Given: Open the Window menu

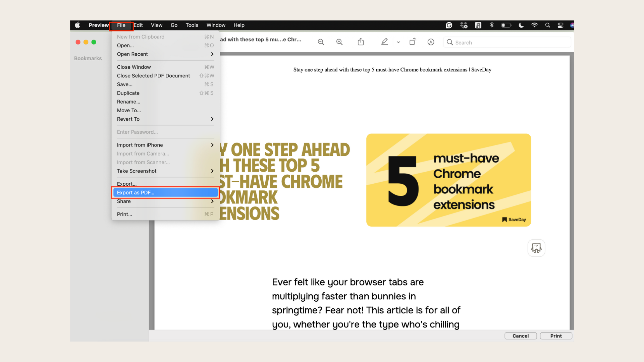Looking at the screenshot, I should (x=216, y=25).
